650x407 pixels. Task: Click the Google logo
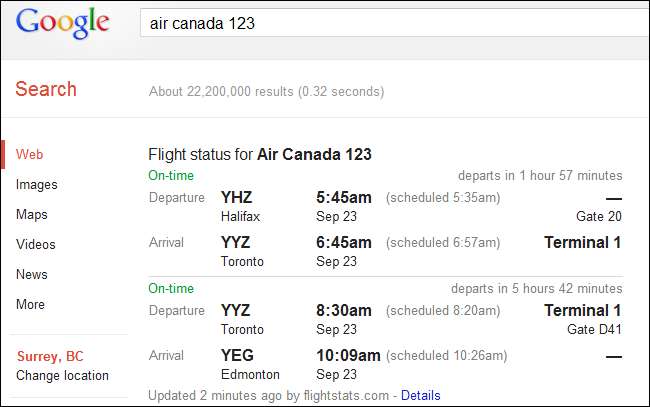tap(62, 23)
